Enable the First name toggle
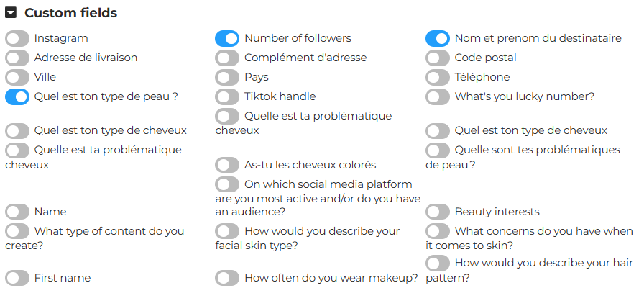 click(x=17, y=278)
